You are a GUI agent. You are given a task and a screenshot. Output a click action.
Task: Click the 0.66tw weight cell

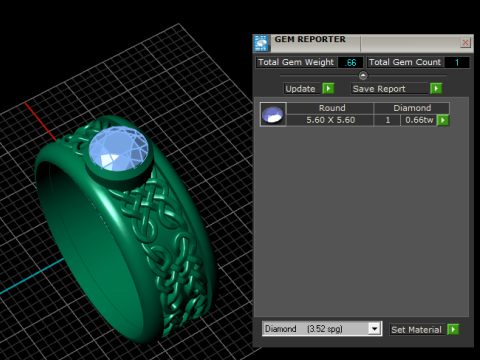(x=419, y=120)
